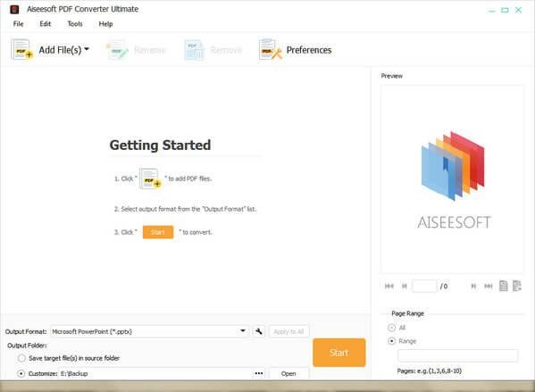Click the Add File(s) PDF icon
The image size is (535, 392).
click(x=22, y=49)
